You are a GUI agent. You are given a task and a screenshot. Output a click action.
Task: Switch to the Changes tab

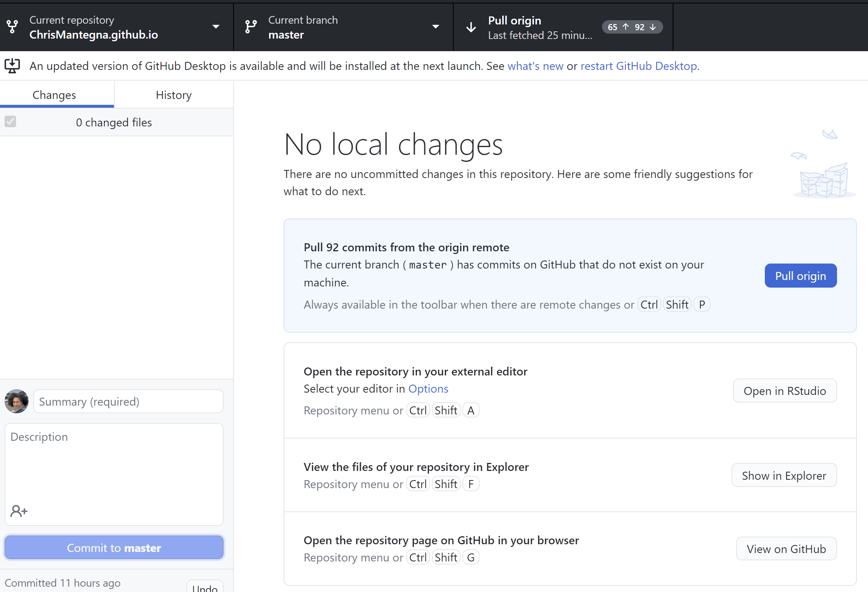tap(54, 95)
